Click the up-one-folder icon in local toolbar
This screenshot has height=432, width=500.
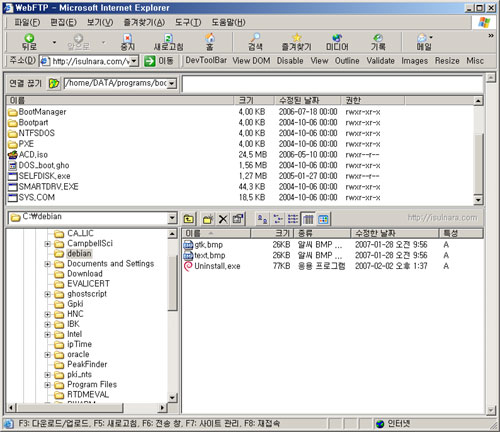pos(189,219)
